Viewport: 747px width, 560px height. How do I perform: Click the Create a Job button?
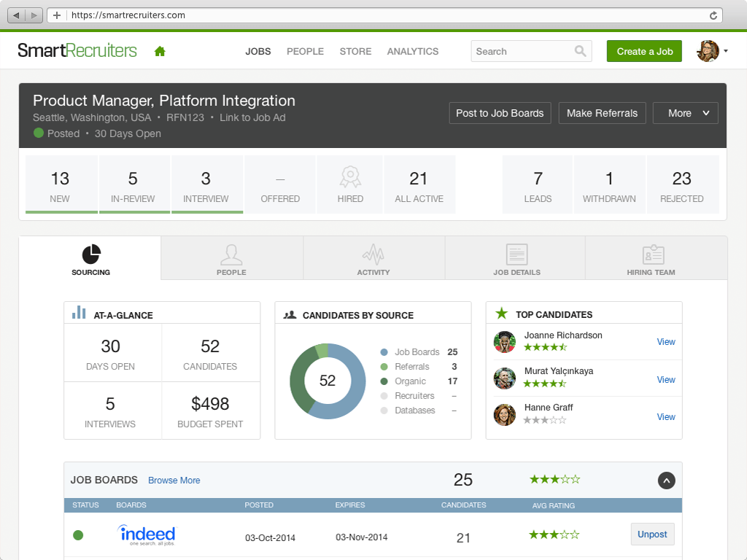click(644, 51)
